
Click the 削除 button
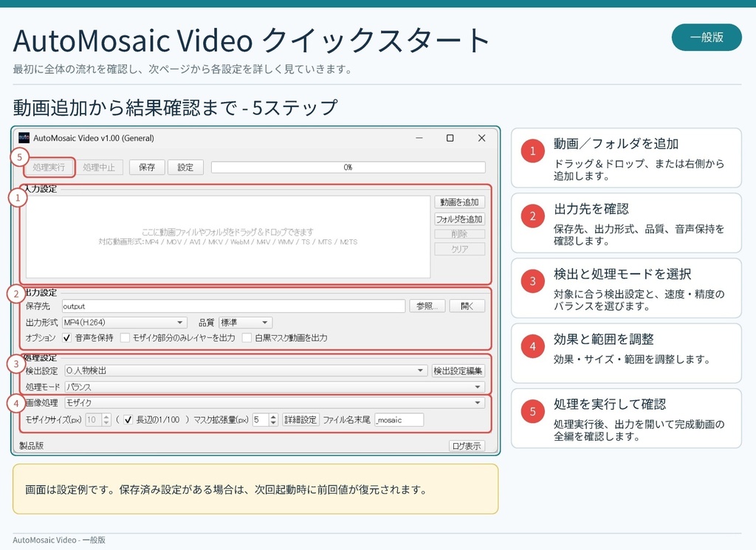click(x=459, y=234)
